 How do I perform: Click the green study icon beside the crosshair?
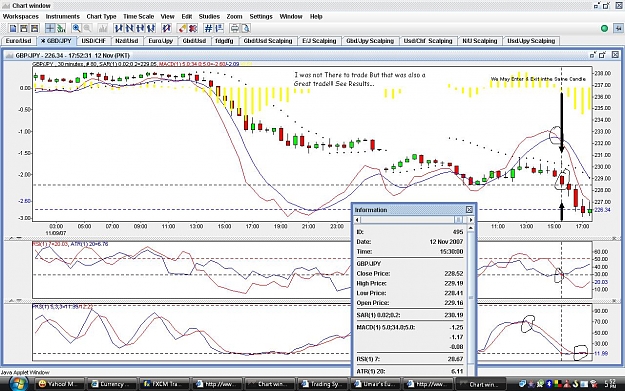[61, 28]
